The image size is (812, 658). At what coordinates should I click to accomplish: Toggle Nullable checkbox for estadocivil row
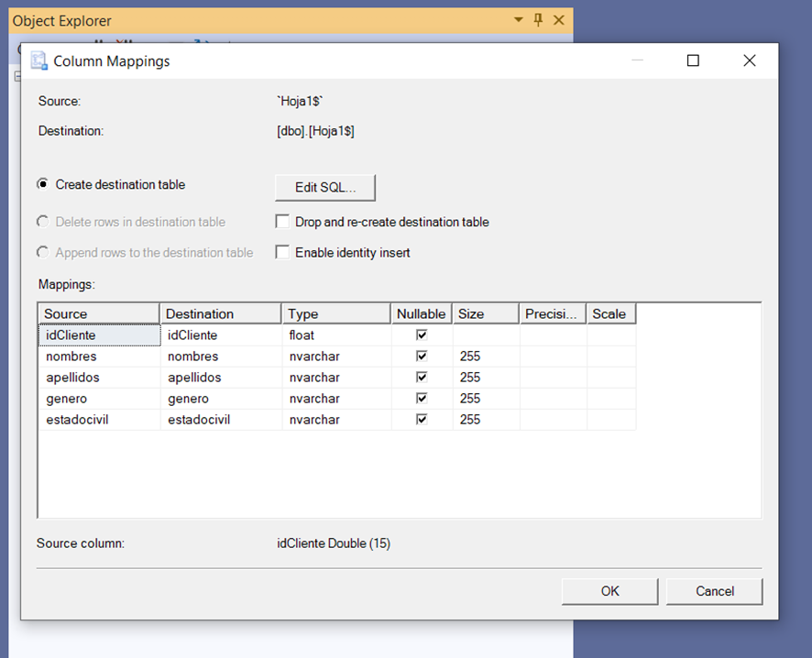pos(422,420)
